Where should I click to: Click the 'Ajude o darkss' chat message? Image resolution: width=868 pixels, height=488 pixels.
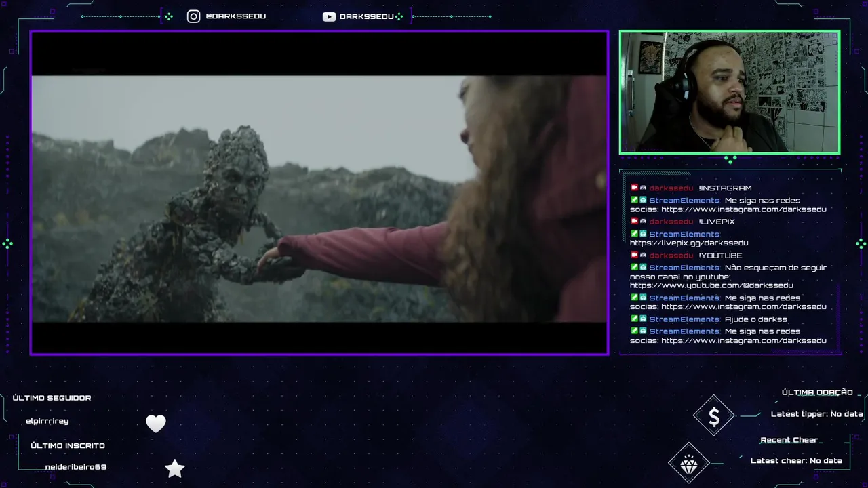coord(756,319)
